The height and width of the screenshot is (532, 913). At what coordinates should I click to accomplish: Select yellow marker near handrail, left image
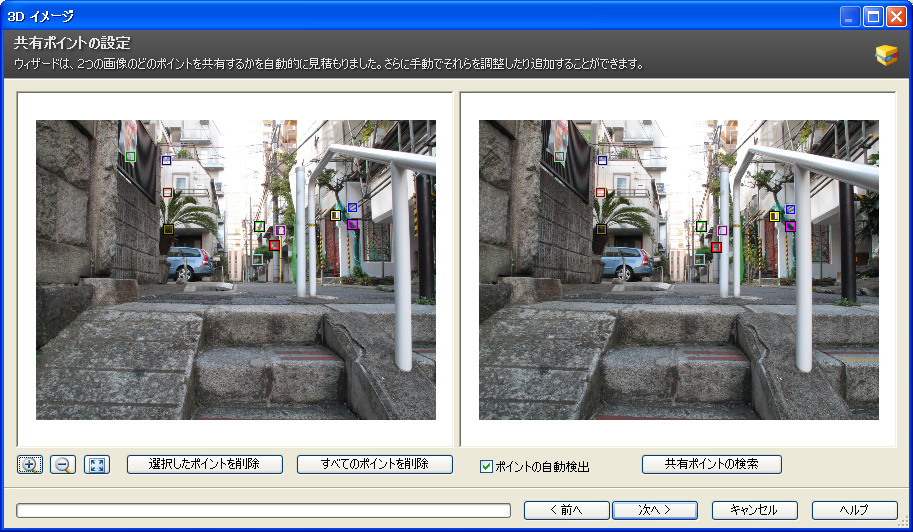335,215
